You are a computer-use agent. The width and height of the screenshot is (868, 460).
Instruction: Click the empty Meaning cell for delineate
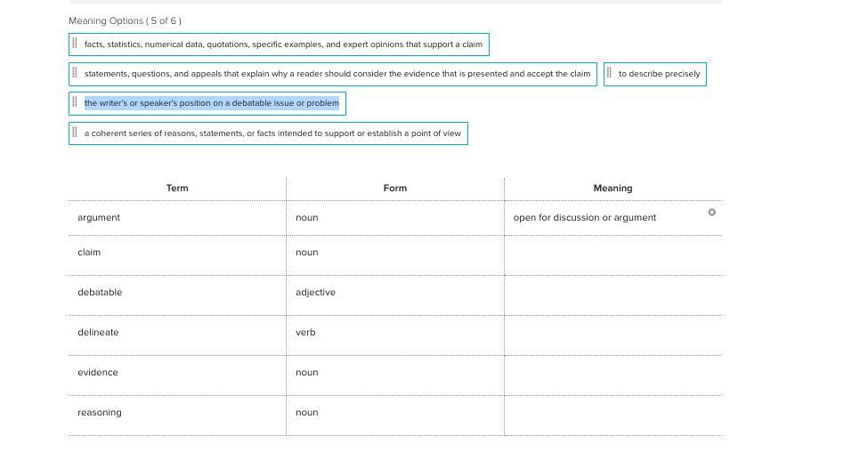pyautogui.click(x=612, y=335)
